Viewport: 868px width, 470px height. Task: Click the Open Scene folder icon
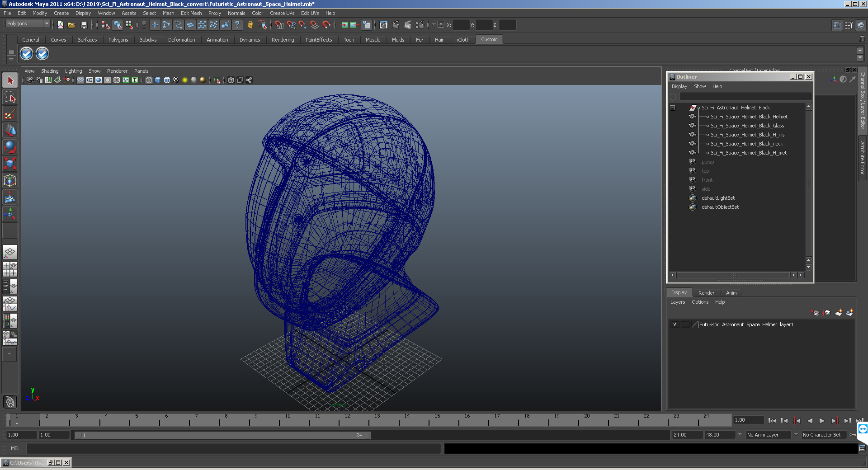tap(71, 25)
